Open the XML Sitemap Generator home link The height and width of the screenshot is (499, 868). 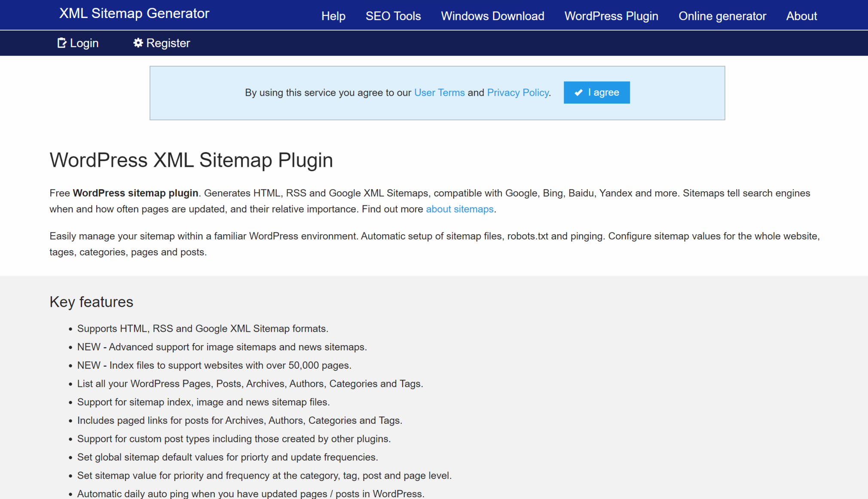[134, 13]
